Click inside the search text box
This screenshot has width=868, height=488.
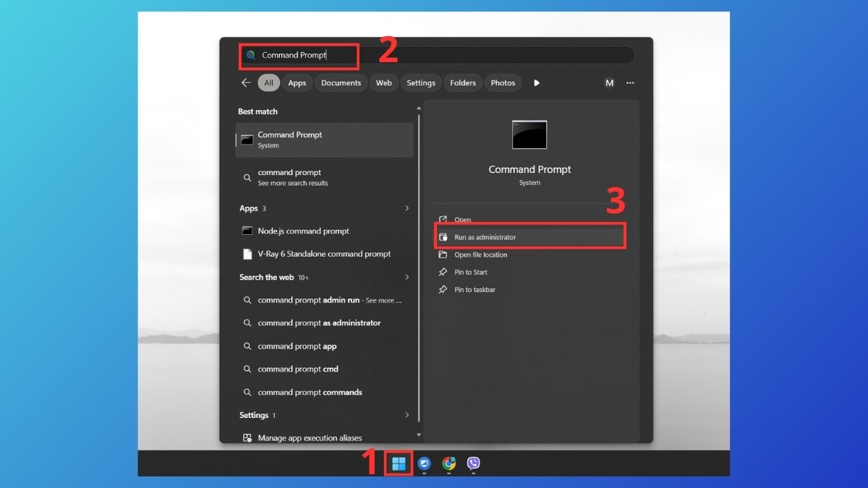[x=436, y=55]
